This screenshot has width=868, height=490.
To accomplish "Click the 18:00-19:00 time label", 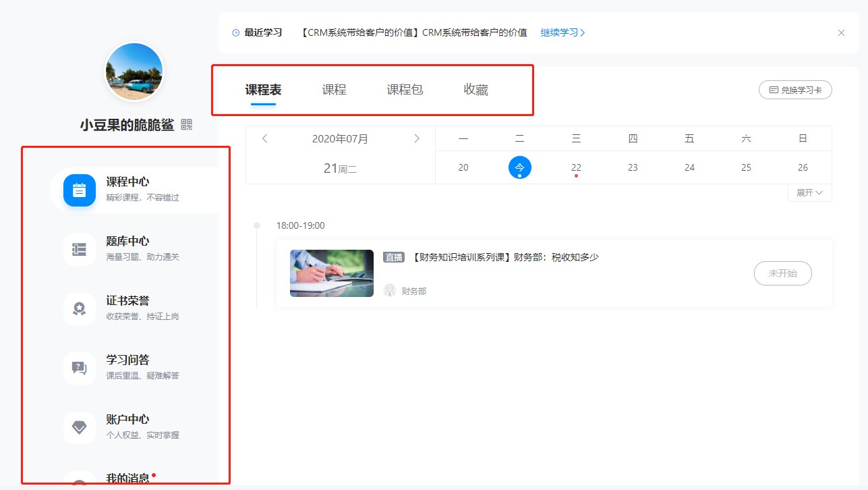I will tap(300, 225).
